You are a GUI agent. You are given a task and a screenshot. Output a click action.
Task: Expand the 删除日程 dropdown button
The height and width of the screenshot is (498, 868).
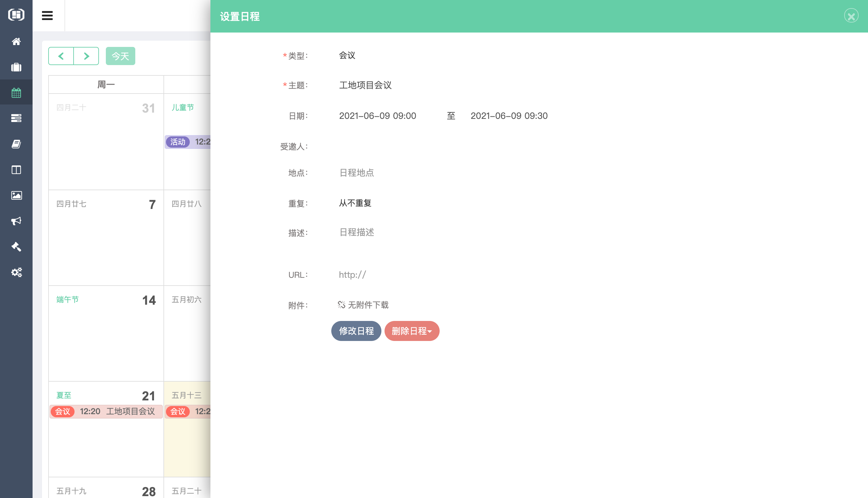click(412, 331)
